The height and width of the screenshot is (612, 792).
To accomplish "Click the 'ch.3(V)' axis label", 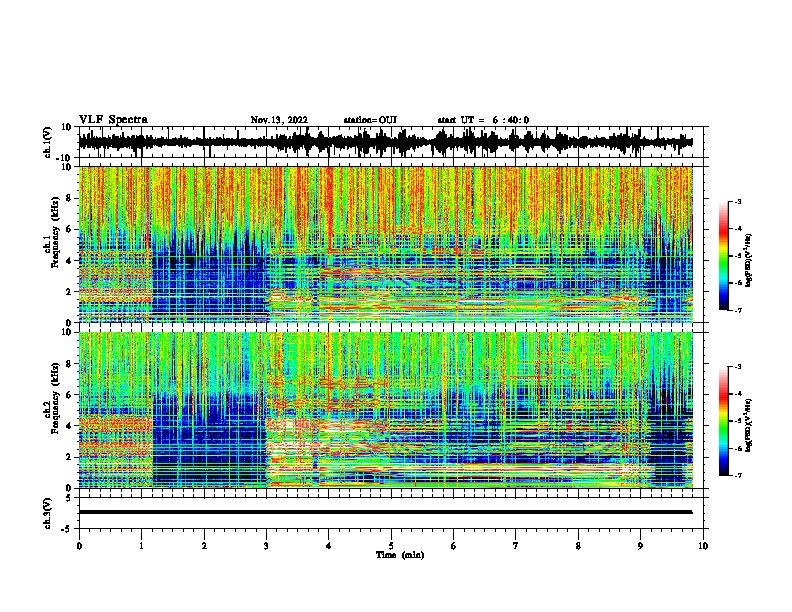I will (x=48, y=513).
